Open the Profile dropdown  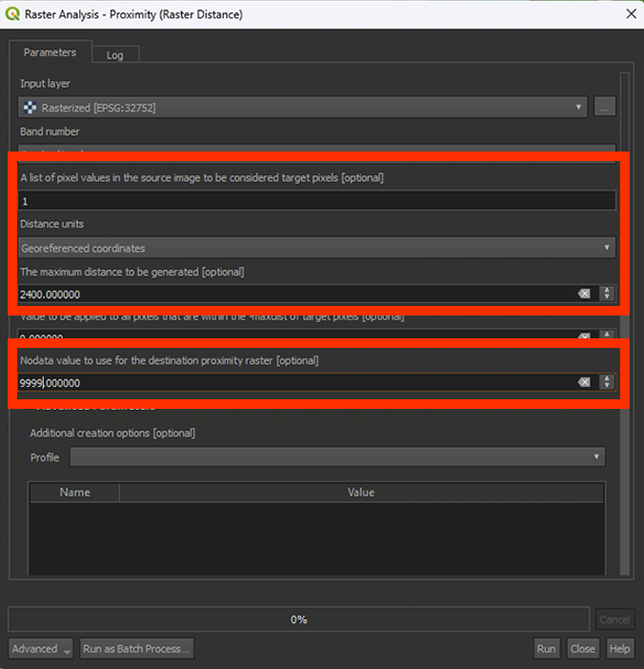click(336, 457)
